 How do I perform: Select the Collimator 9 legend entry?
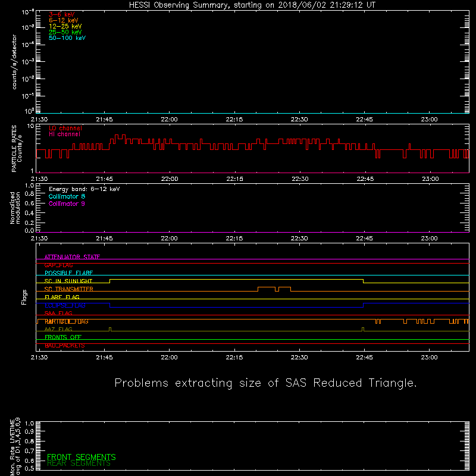67,203
